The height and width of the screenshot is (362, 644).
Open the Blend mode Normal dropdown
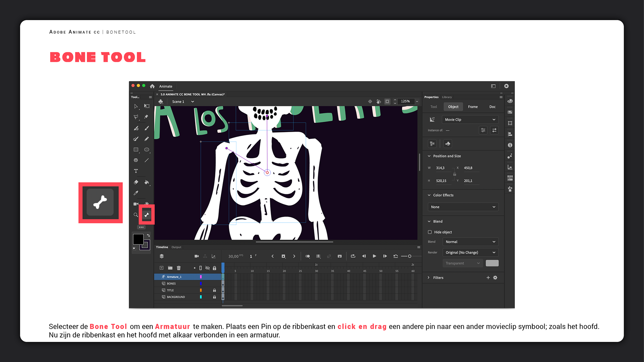pyautogui.click(x=470, y=242)
